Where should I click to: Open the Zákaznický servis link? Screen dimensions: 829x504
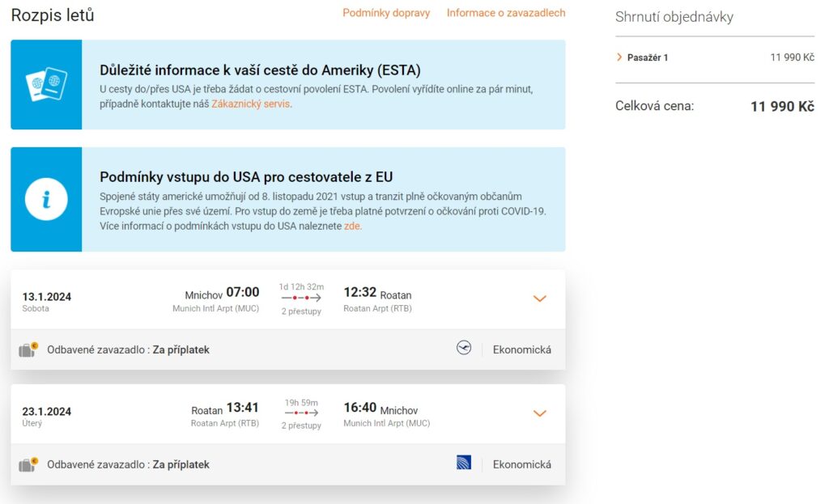click(250, 104)
